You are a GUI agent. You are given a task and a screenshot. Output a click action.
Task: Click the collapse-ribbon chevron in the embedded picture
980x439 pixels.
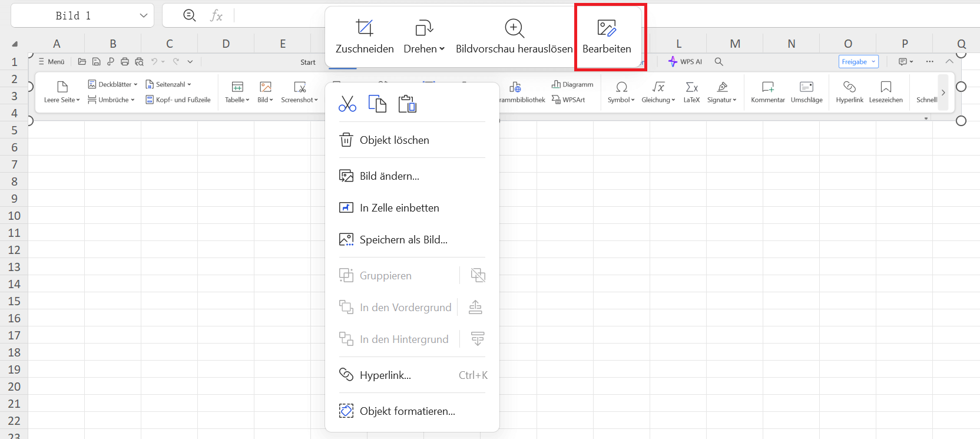click(x=949, y=61)
